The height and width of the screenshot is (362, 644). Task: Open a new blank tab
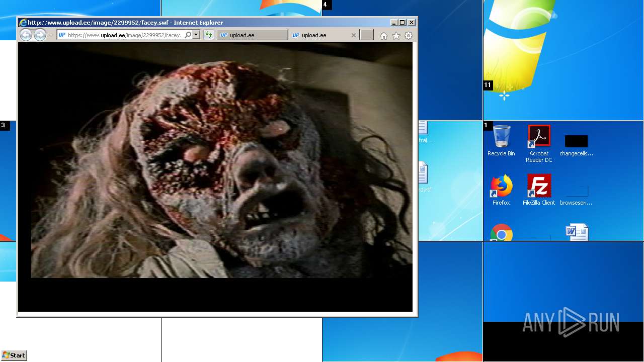pos(367,35)
